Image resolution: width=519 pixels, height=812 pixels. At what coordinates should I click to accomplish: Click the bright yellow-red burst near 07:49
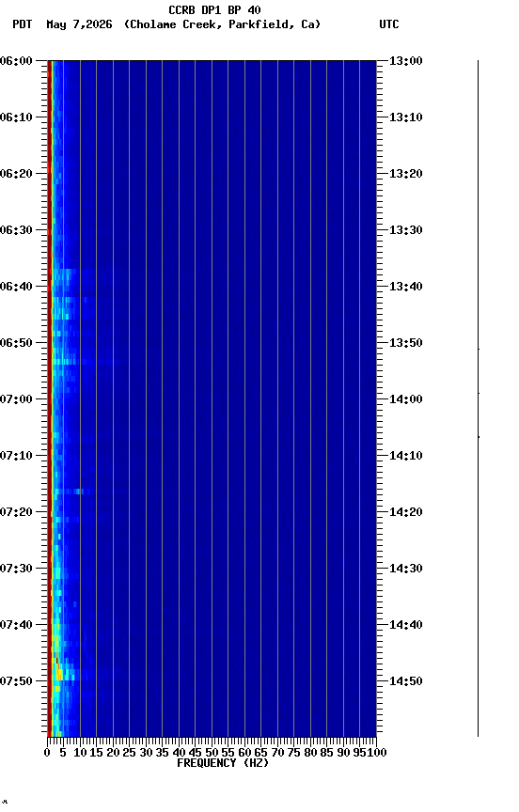tap(59, 674)
